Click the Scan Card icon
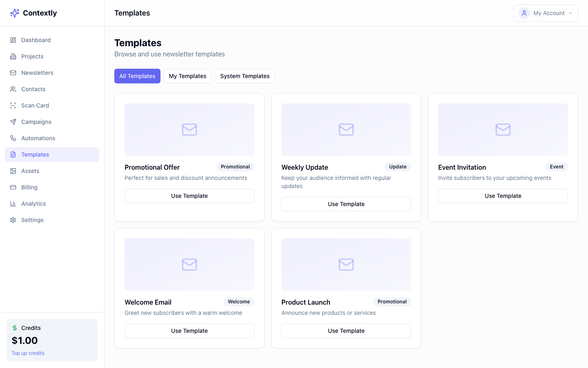This screenshot has width=588, height=368. (13, 105)
